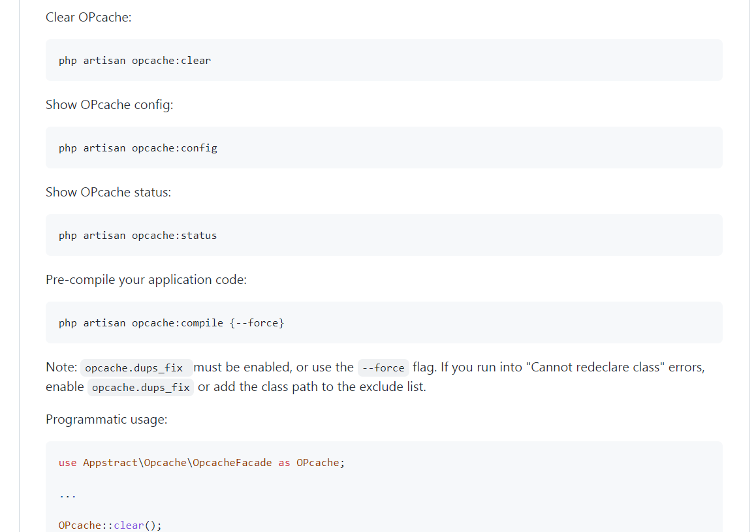
Task: Click the opcache.dups_fix code following the word "enable"
Action: tap(140, 387)
